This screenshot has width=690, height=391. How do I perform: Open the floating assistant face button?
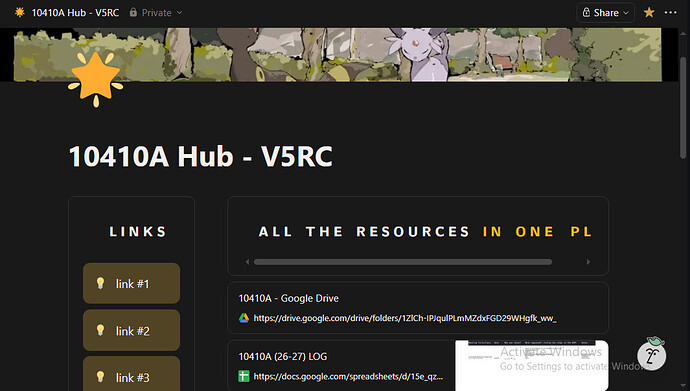click(x=652, y=355)
